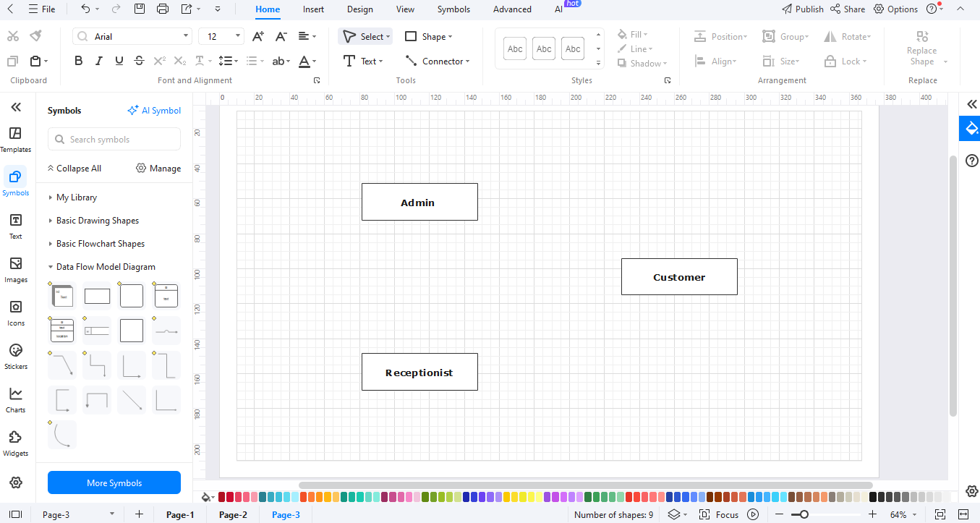Select the Customer box on canvas
The width and height of the screenshot is (980, 523).
(x=679, y=276)
